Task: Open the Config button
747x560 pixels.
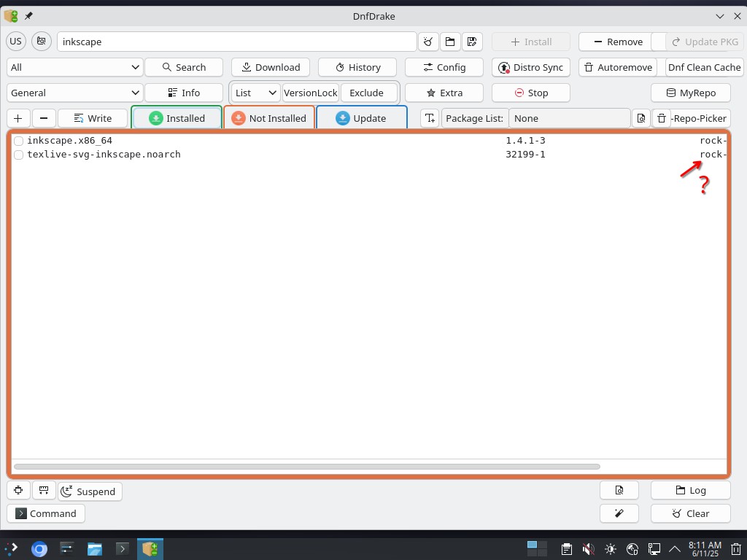Action: (444, 67)
